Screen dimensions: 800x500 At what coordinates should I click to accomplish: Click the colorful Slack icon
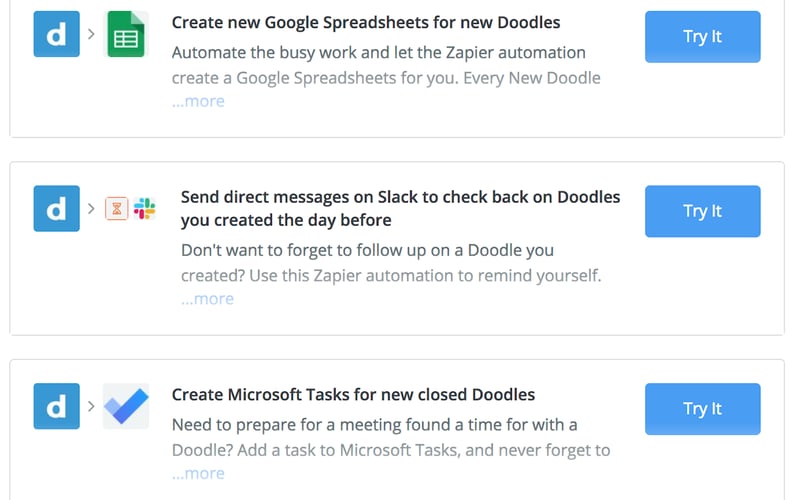[x=145, y=209]
